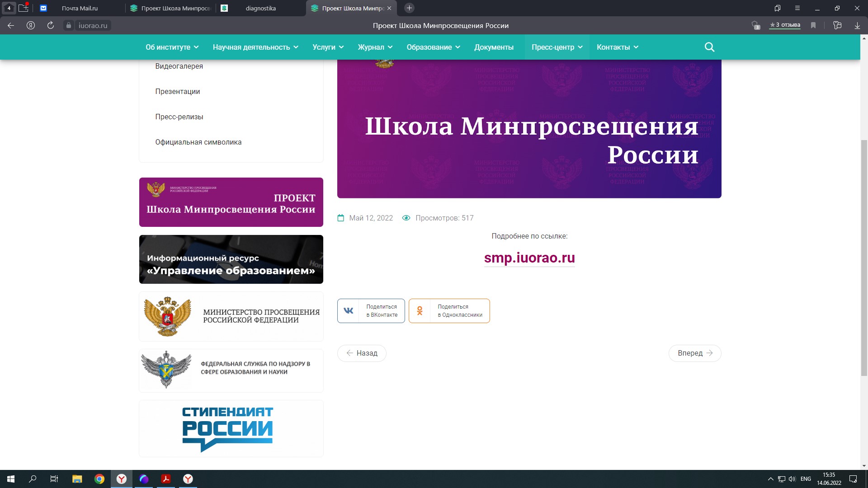Share via the VK logo icon
868x488 pixels.
point(349,311)
